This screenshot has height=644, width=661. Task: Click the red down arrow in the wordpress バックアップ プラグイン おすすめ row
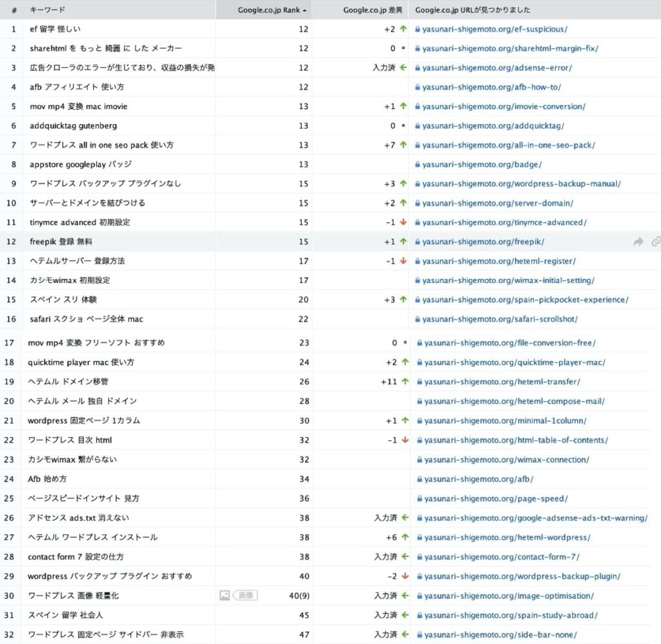[405, 576]
